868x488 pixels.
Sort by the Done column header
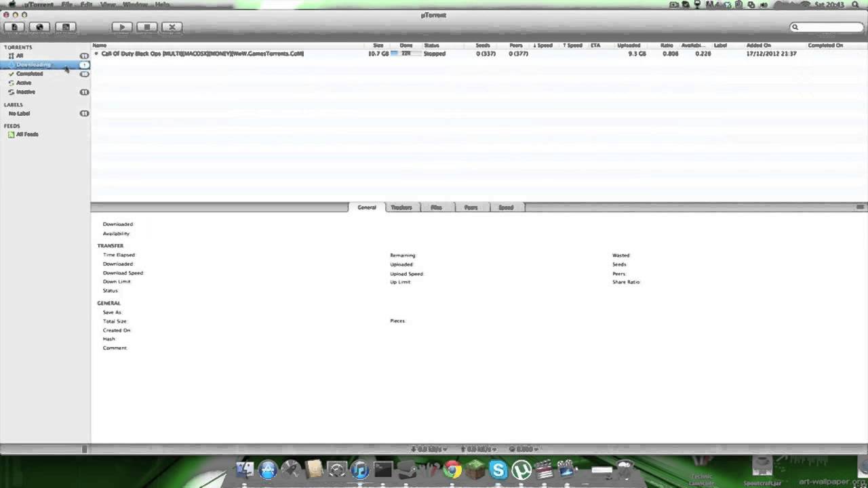click(406, 45)
